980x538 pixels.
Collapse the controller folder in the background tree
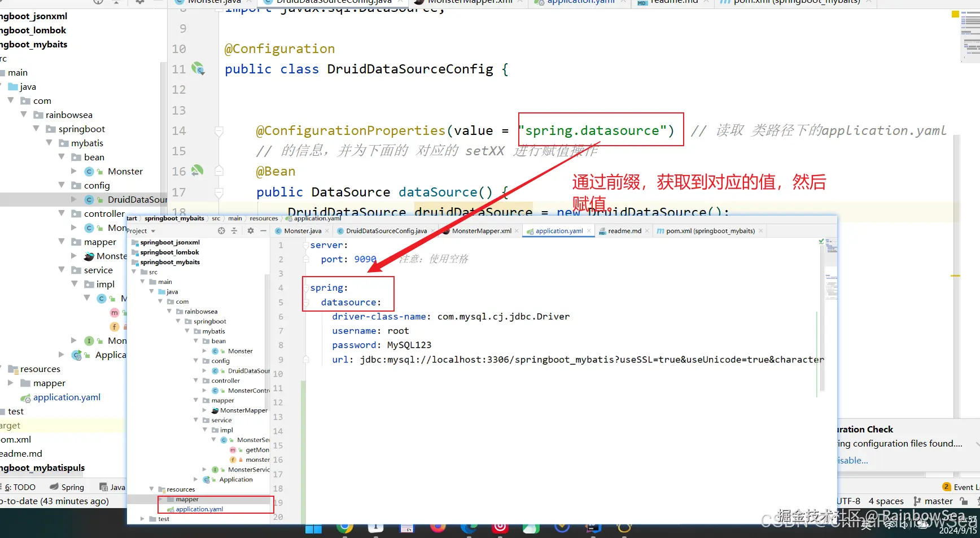pos(62,213)
